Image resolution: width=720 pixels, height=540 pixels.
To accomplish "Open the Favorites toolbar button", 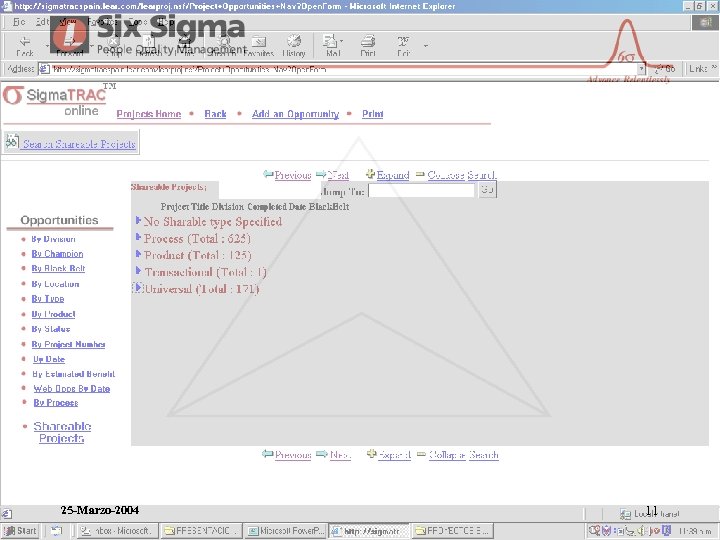I will pos(259,46).
